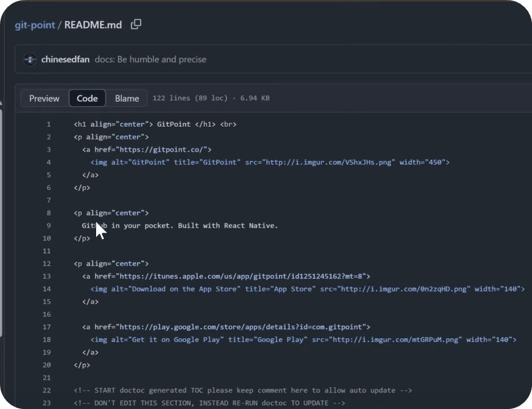This screenshot has height=409, width=532.
Task: Click the closing </a> tag on line 19
Action: coord(90,352)
